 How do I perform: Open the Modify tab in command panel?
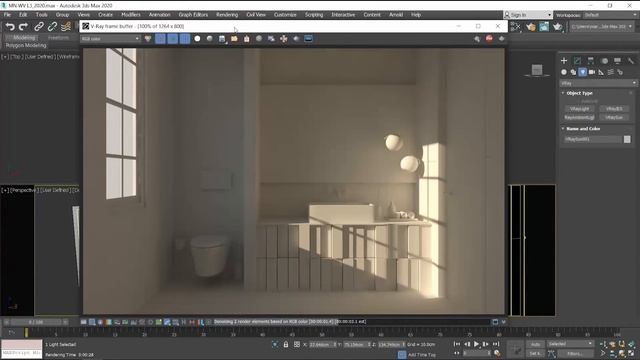click(577, 61)
